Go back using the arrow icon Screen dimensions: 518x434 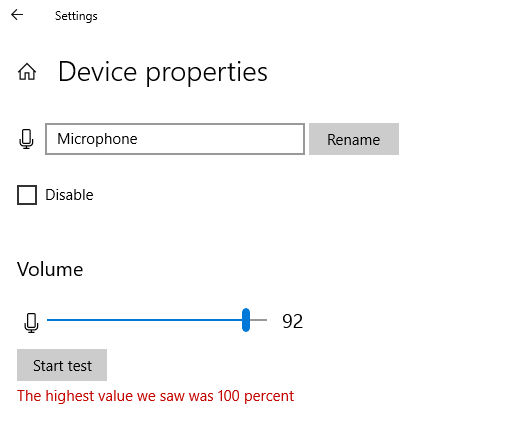[x=17, y=15]
